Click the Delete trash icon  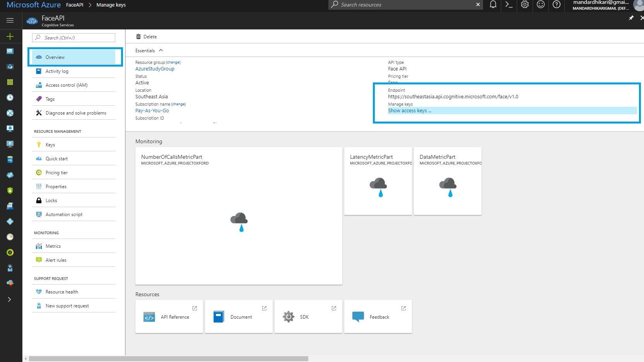pyautogui.click(x=138, y=37)
